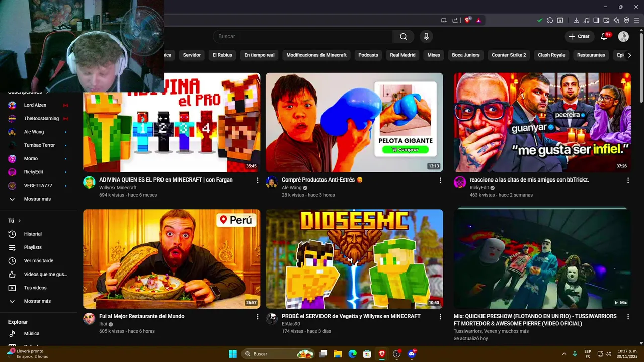Open Brave Rewards triangle icon
This screenshot has height=362, width=644.
(x=478, y=20)
